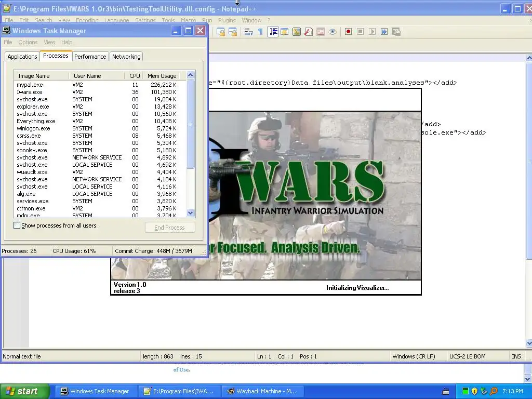Select the ctfmon.exe process row
Screen dimensions: 532x399
[100, 208]
